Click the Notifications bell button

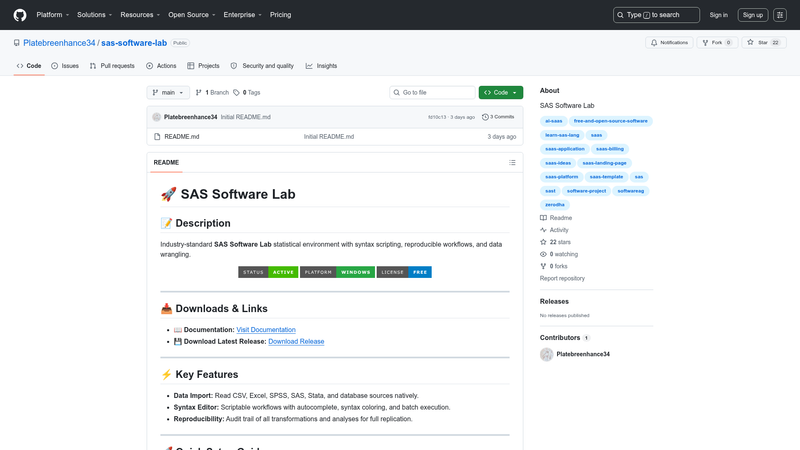tap(669, 42)
